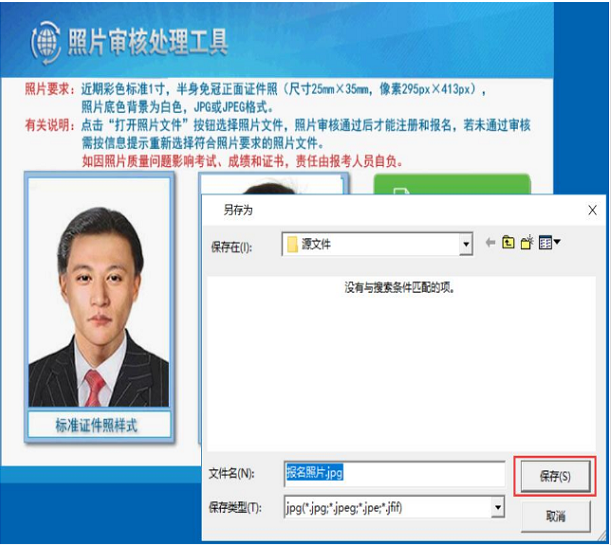This screenshot has width=611, height=545.
Task: Open the dropdown arrow beside the view icon
Action: click(x=557, y=243)
